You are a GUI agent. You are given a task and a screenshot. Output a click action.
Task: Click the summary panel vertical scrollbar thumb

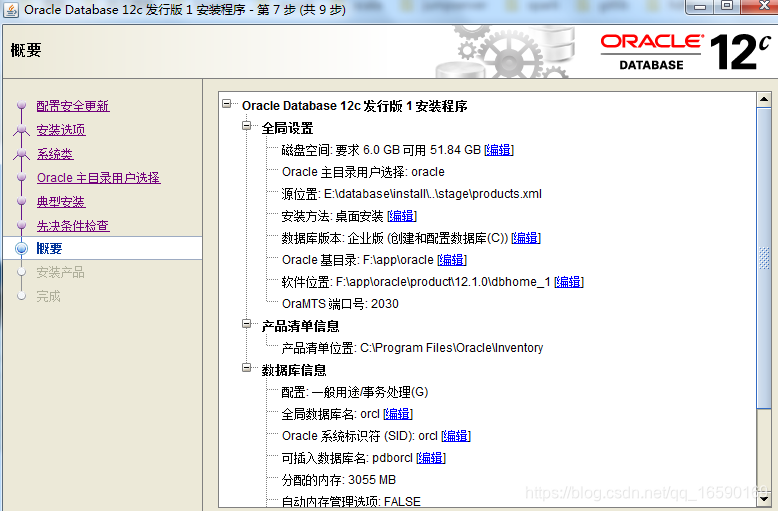tap(764, 258)
